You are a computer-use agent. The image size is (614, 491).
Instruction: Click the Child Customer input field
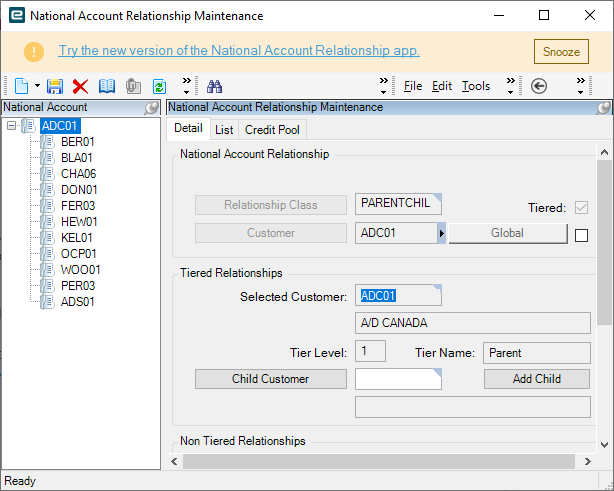click(x=398, y=379)
